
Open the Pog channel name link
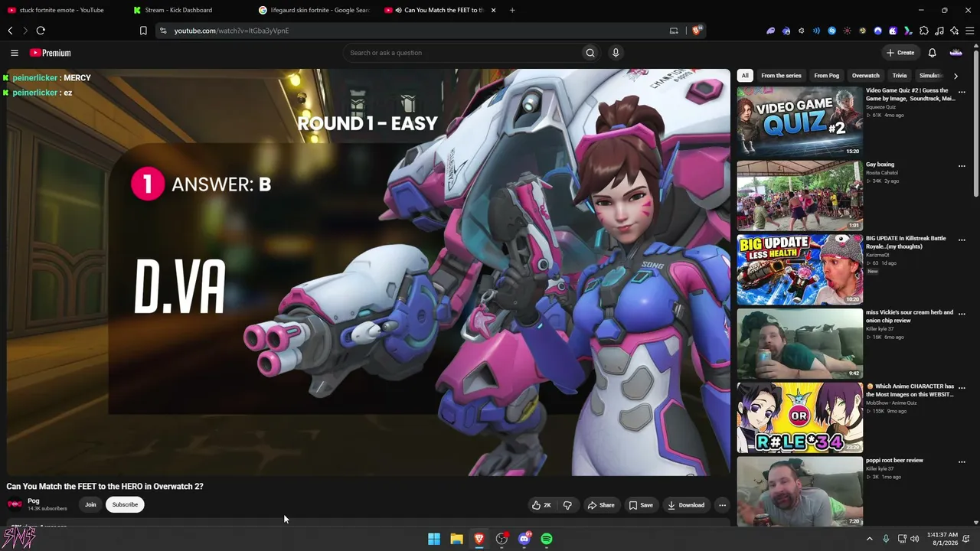34,501
